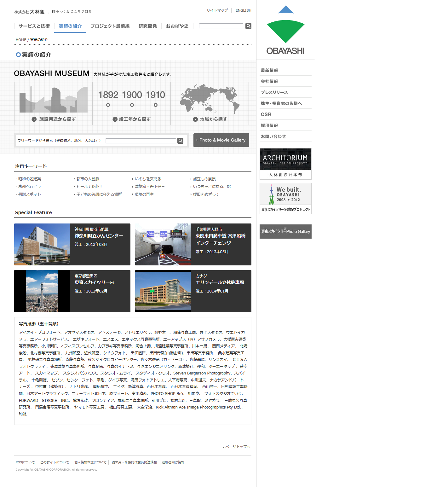Click the サイトマップ link
The width and height of the screenshot is (448, 487).
[217, 10]
